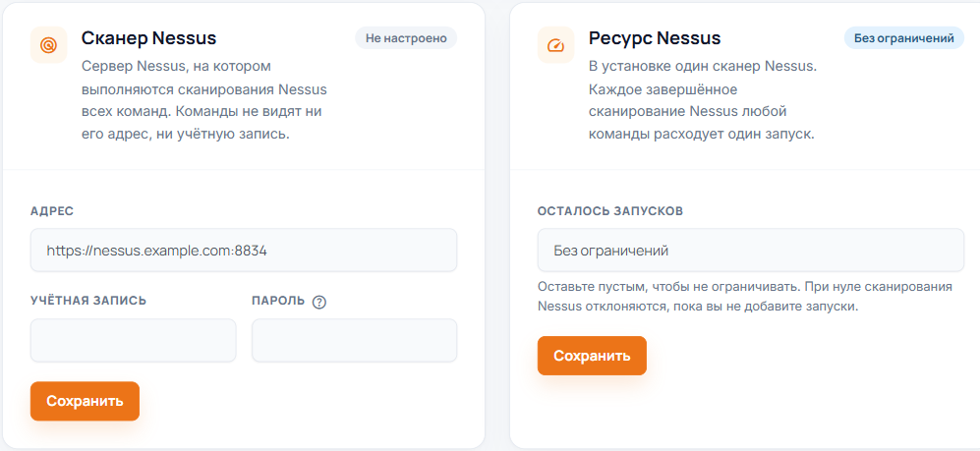The height and width of the screenshot is (451, 980).
Task: Open the help icon next to Пароль
Action: 319,302
